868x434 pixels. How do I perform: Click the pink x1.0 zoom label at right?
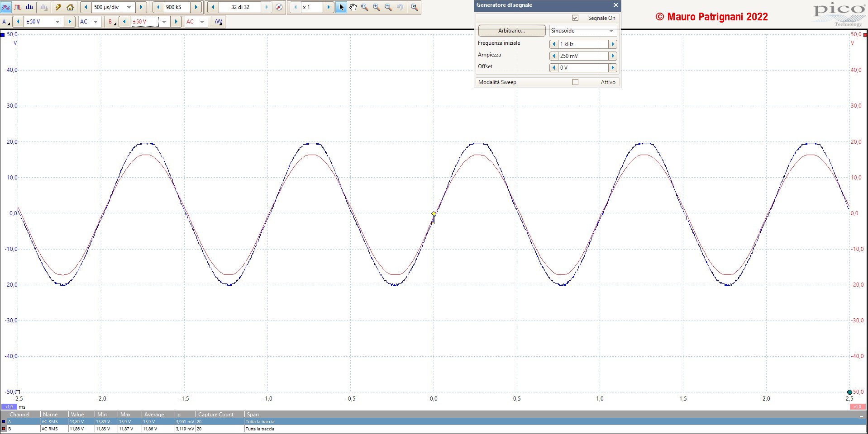tap(858, 407)
